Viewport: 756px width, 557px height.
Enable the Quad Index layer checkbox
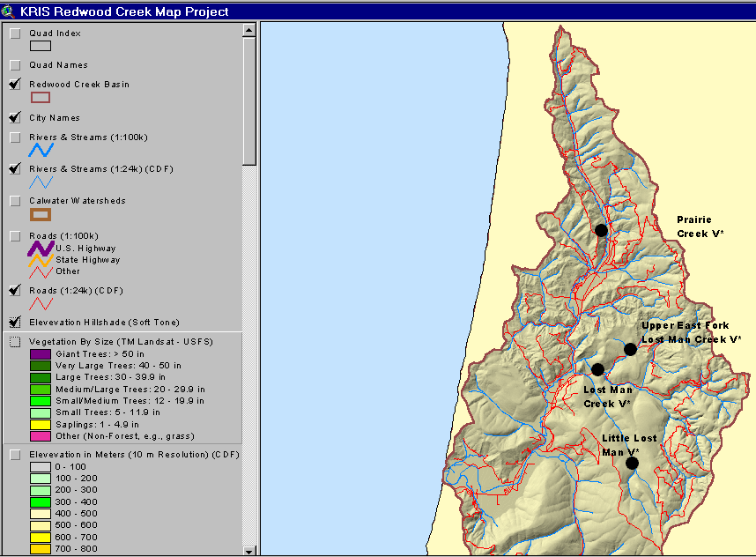tap(16, 33)
